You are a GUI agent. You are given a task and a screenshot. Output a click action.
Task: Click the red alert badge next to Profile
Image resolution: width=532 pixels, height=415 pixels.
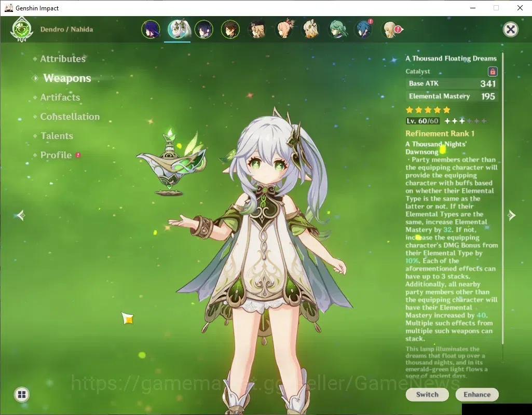point(78,155)
